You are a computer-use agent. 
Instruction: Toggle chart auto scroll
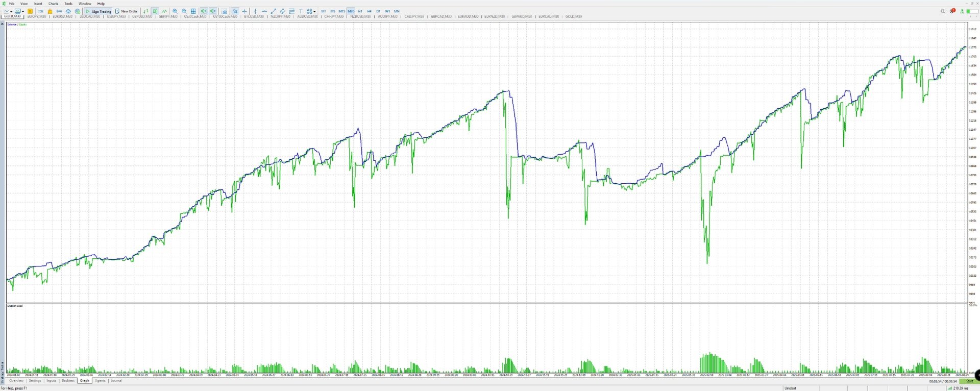click(204, 11)
